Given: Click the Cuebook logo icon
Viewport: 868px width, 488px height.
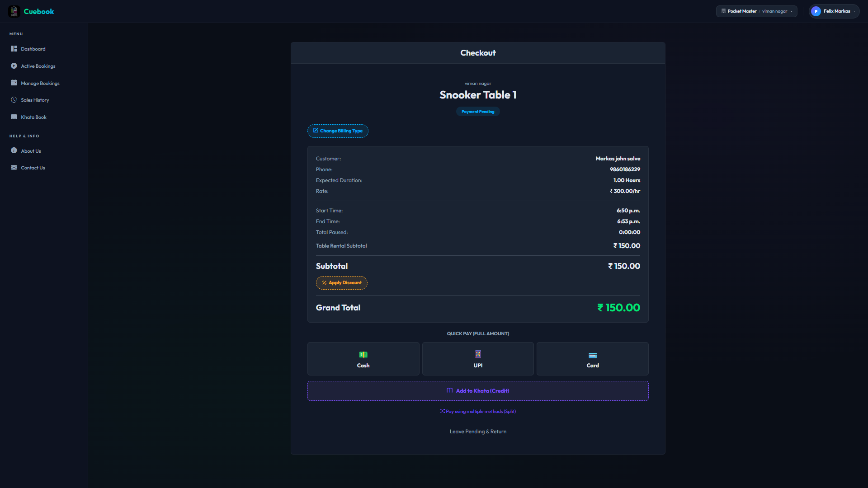Looking at the screenshot, I should click(14, 11).
